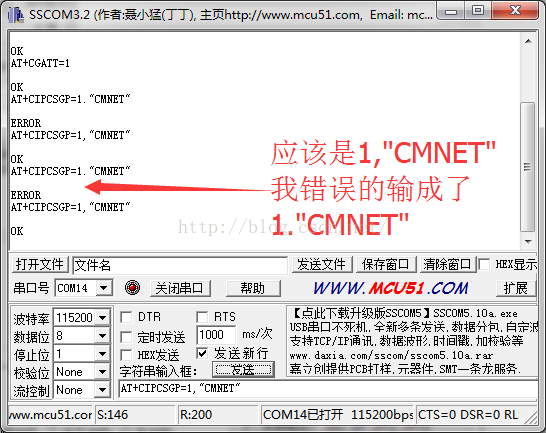Click the receive window scroll down arrow
This screenshot has width=546, height=433.
click(x=528, y=241)
